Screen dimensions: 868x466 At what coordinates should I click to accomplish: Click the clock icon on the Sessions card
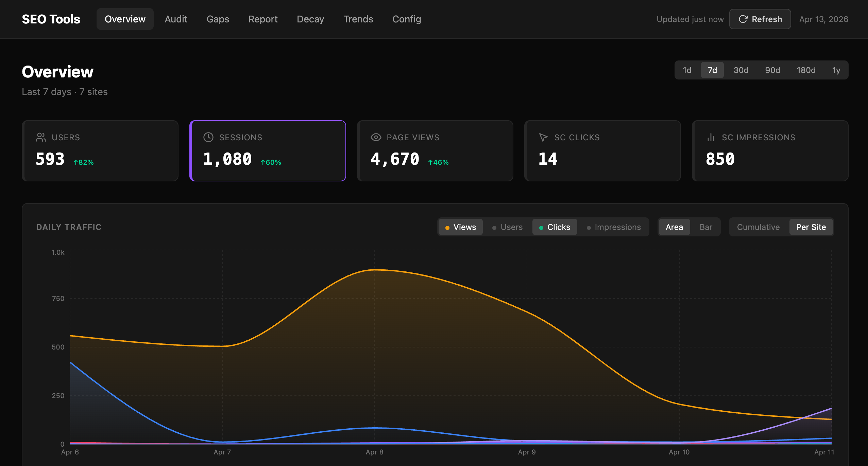[x=208, y=137]
